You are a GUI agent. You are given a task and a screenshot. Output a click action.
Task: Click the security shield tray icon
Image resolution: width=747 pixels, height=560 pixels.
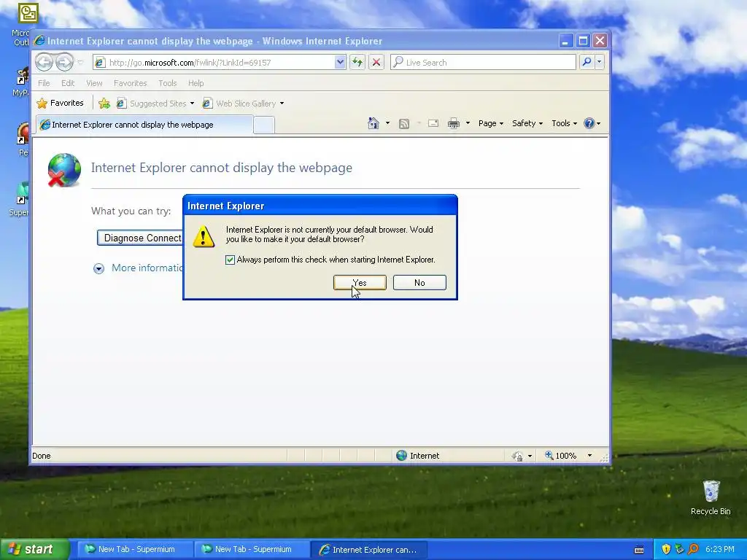pyautogui.click(x=666, y=549)
